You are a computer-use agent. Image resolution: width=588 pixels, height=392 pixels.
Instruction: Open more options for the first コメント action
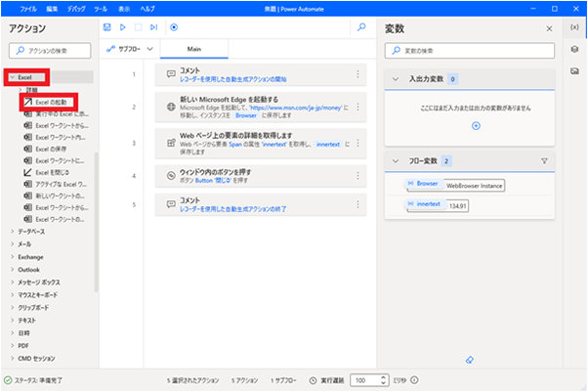(x=357, y=74)
